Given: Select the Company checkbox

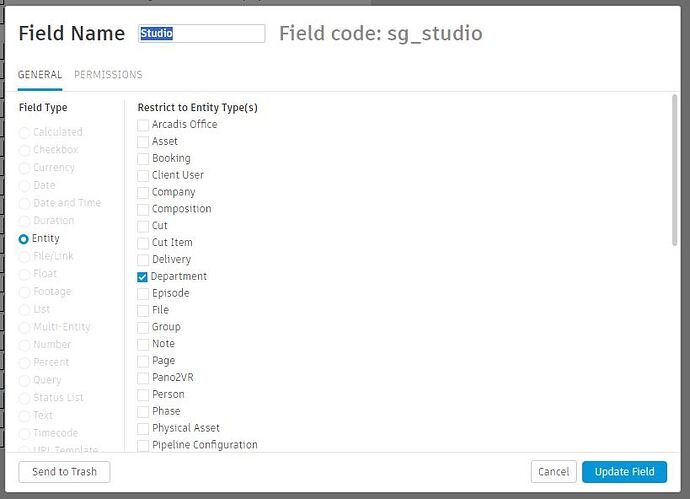Looking at the screenshot, I should coord(143,193).
